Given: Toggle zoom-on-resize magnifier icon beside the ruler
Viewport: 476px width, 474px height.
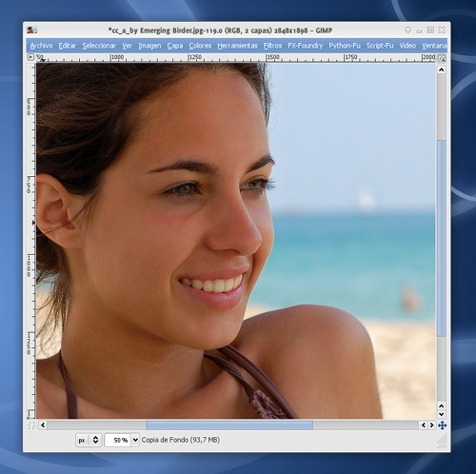Looking at the screenshot, I should pyautogui.click(x=442, y=58).
